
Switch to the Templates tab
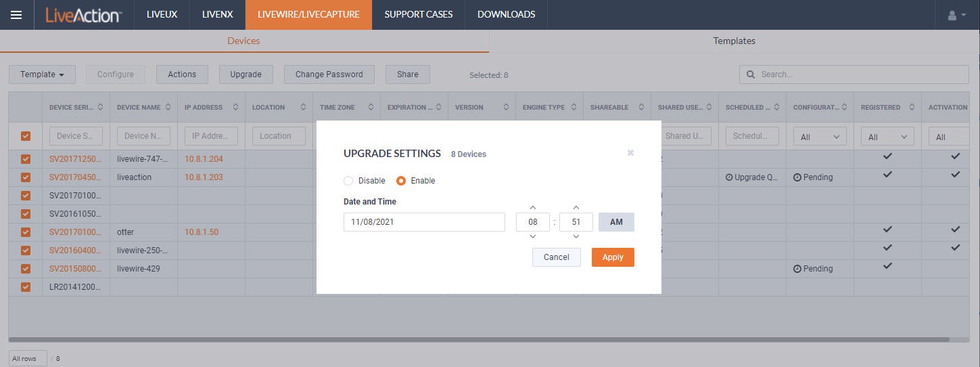[734, 41]
